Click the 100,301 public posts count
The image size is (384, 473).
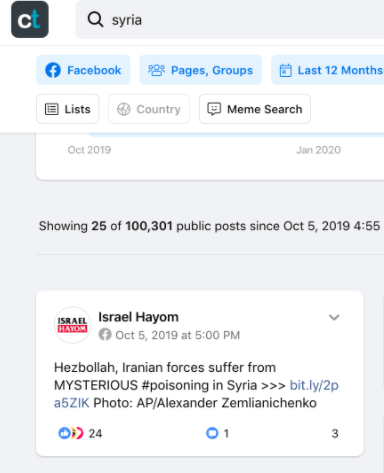pyautogui.click(x=149, y=226)
